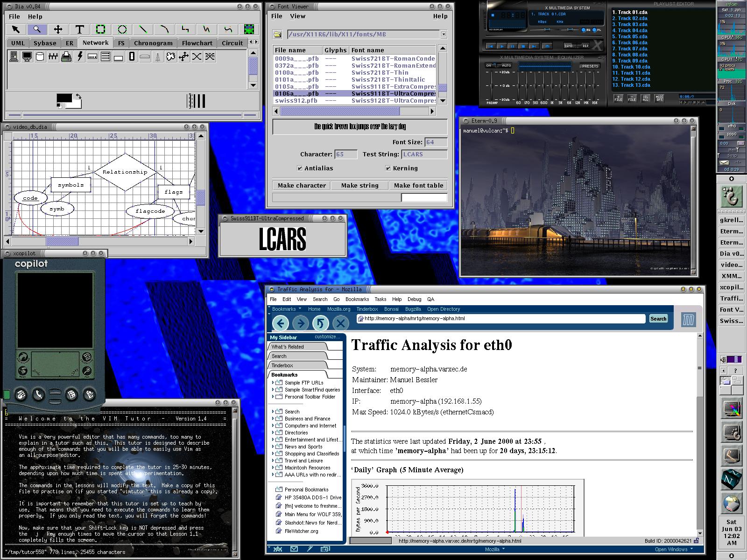Click the black foreground color swatch in Dia
Screen dimensions: 747x560
pyautogui.click(x=64, y=98)
